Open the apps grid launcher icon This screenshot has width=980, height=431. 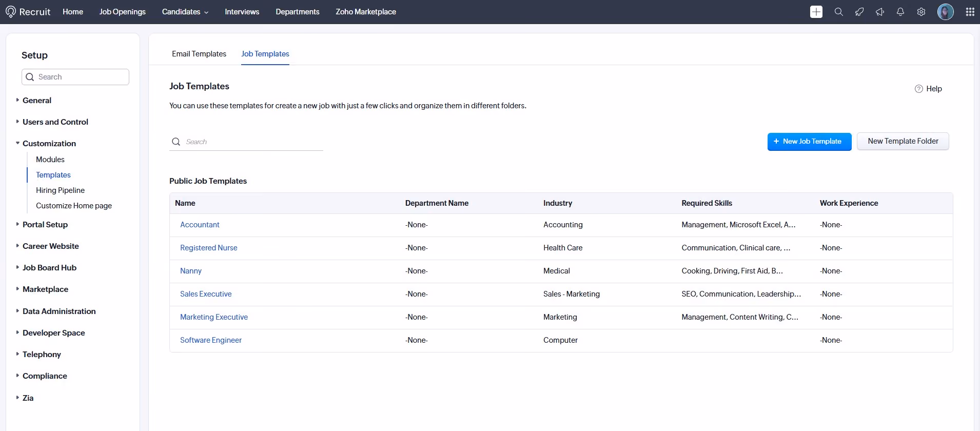click(x=970, y=12)
